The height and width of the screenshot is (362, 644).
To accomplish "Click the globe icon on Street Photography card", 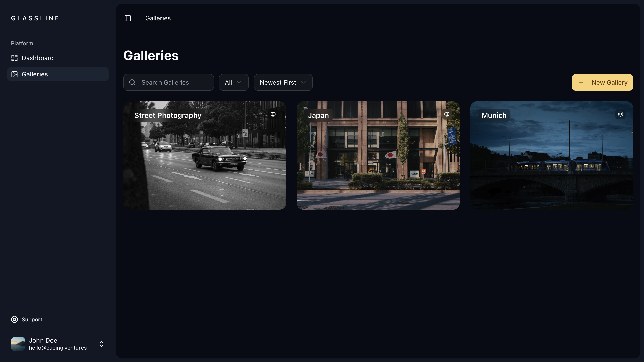I will (273, 114).
